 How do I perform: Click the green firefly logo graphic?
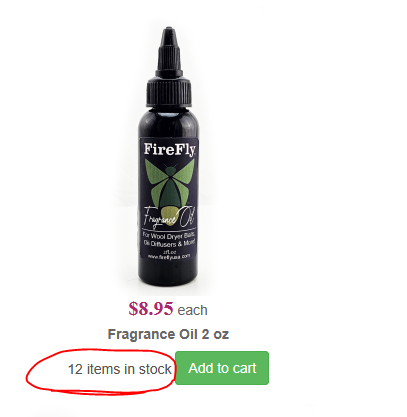[x=169, y=188]
